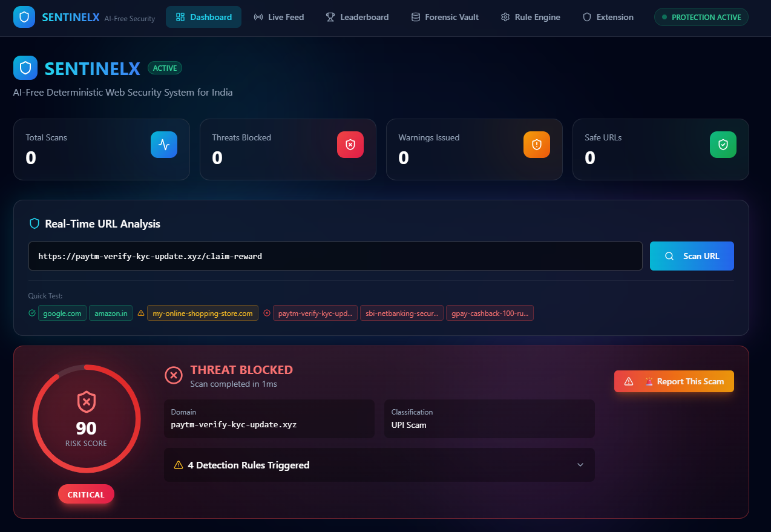
Task: Click the shield icon inside the risk score ring
Action: point(87,402)
